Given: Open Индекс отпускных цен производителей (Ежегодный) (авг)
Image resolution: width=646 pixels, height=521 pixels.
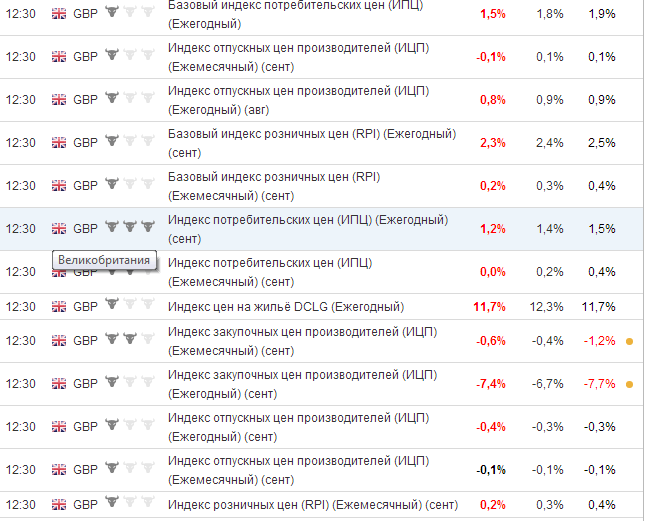Looking at the screenshot, I should click(298, 100).
